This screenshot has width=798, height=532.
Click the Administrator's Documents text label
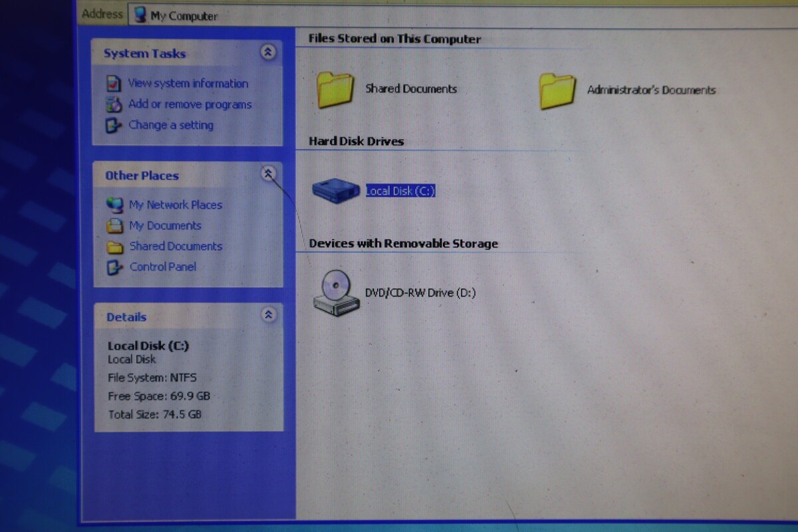click(x=651, y=90)
